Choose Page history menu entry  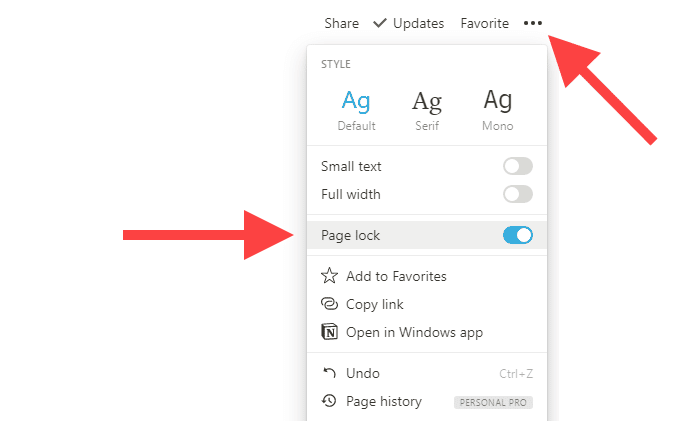383,401
